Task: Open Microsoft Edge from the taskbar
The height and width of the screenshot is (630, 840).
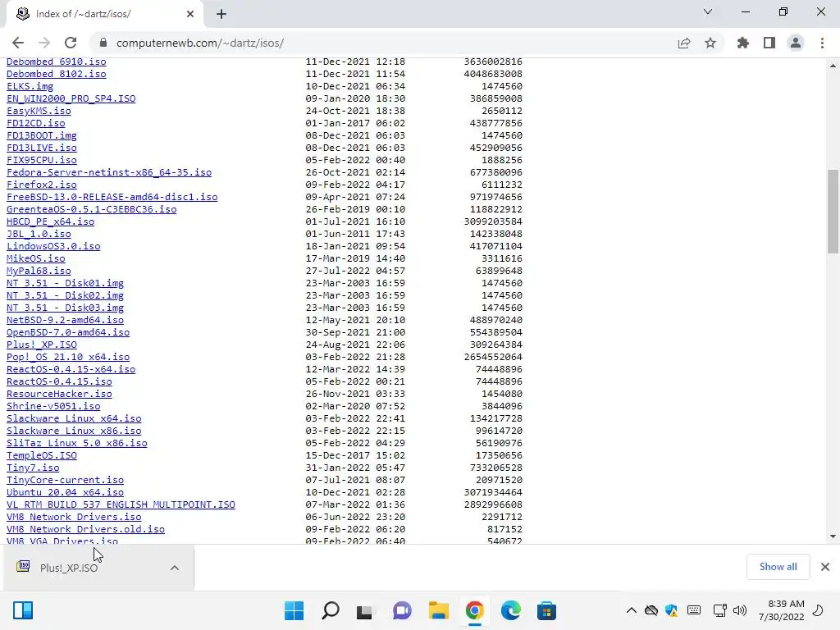Action: click(510, 610)
